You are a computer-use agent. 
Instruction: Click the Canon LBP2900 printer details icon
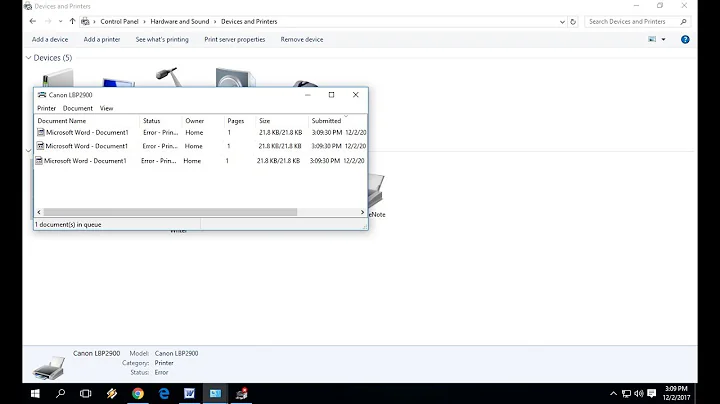coord(49,367)
